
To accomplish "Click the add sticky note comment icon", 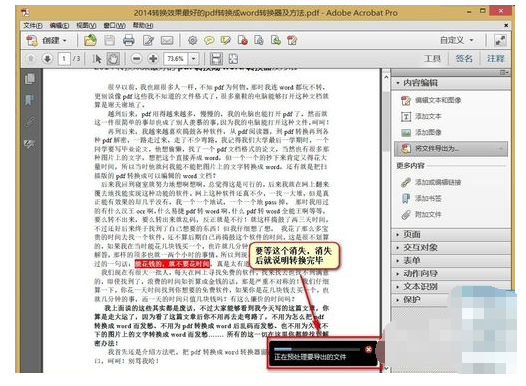I will (x=209, y=41).
